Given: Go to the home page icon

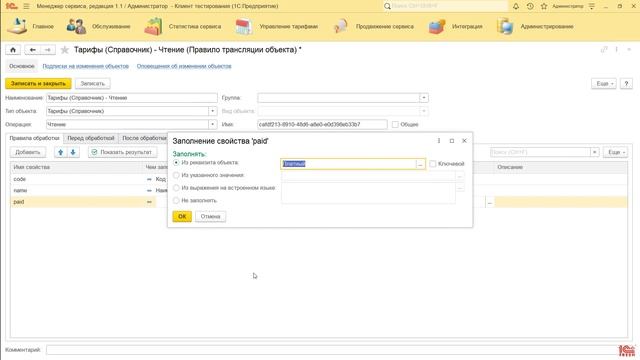Looking at the screenshot, I should (x=13, y=50).
